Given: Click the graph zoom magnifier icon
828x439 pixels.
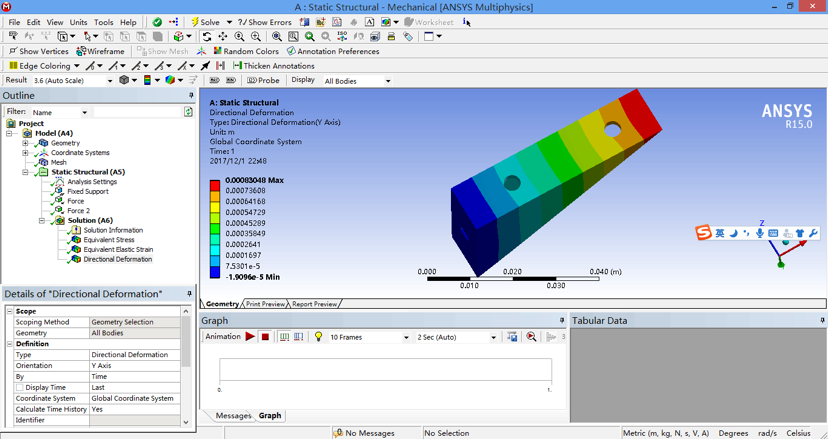Looking at the screenshot, I should click(531, 337).
